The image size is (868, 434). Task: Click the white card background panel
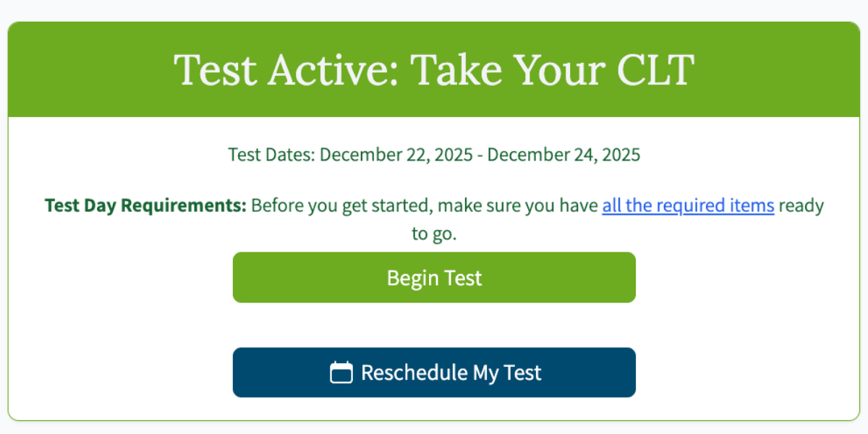(109, 325)
